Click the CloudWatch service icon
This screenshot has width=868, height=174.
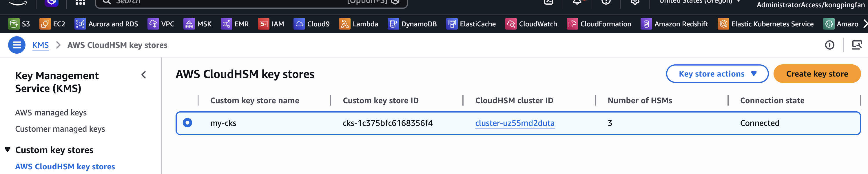pos(510,24)
